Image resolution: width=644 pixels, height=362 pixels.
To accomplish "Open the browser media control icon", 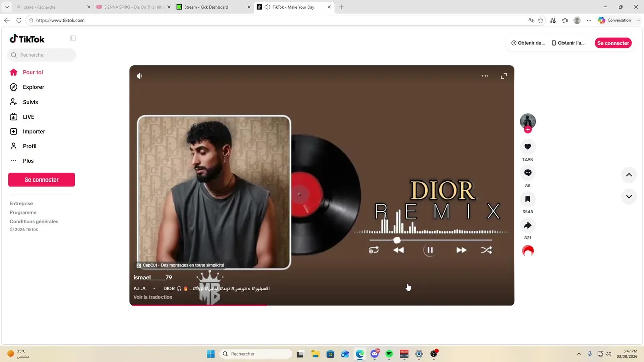I will (553, 20).
